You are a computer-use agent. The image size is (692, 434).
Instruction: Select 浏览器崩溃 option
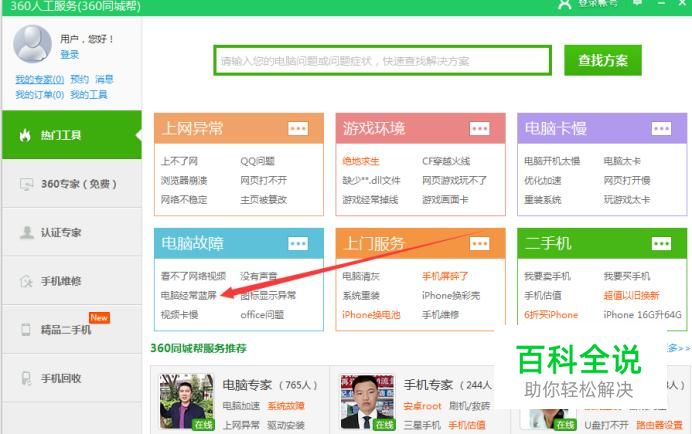(184, 181)
